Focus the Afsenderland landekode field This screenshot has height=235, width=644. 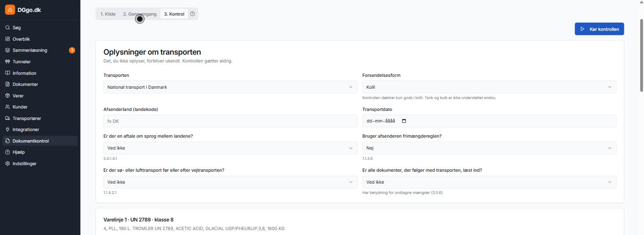(x=230, y=121)
